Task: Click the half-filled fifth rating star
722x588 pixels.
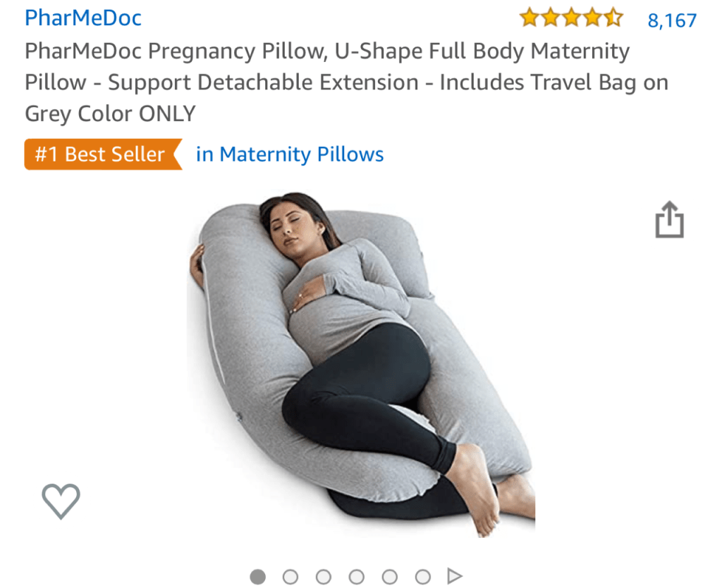Action: point(613,18)
